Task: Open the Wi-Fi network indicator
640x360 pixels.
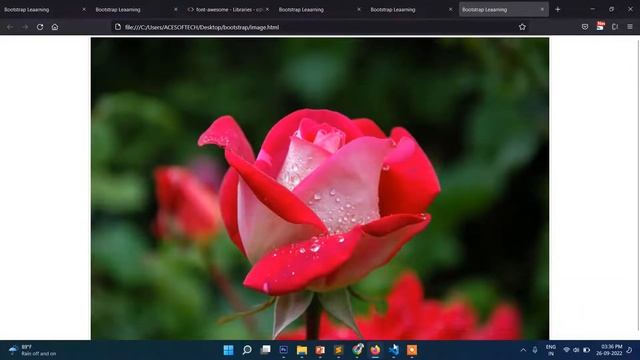Action: [567, 350]
